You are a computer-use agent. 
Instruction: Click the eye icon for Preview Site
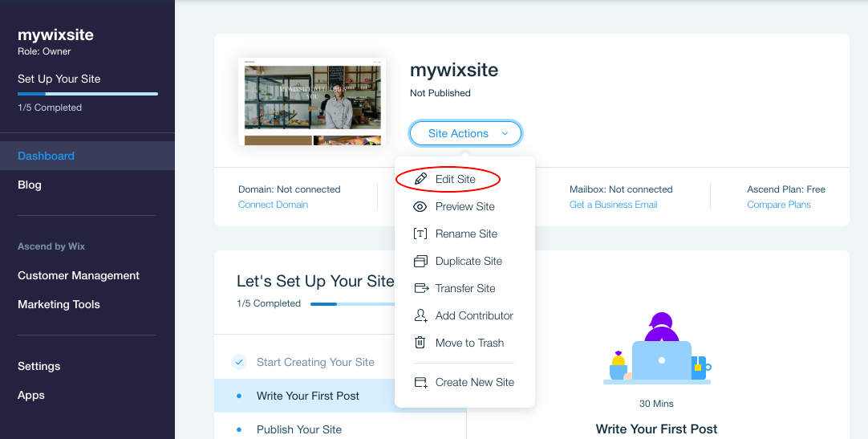click(420, 206)
